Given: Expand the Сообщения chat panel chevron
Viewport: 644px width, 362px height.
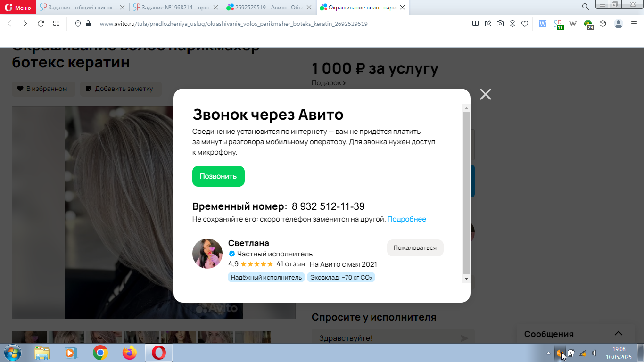Looking at the screenshot, I should (619, 333).
